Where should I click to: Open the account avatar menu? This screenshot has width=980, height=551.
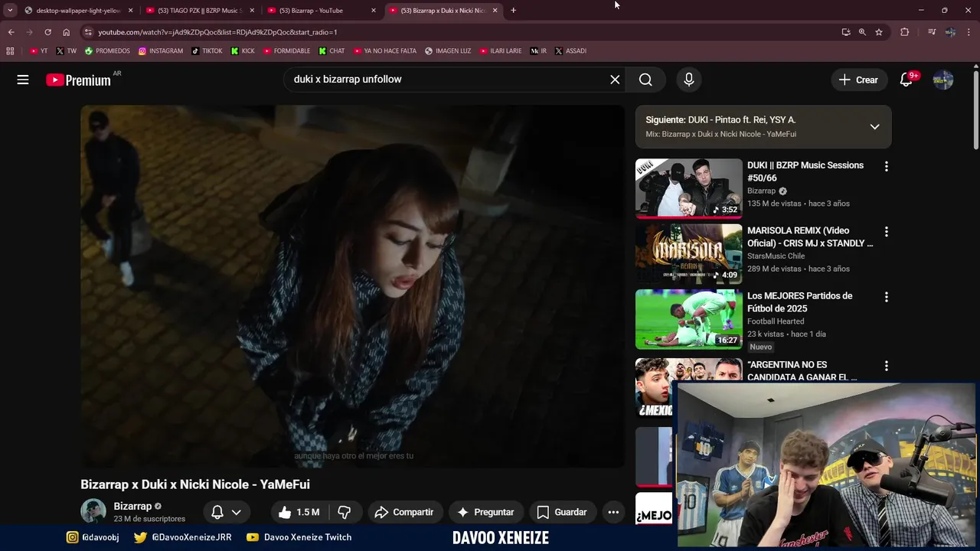(943, 80)
